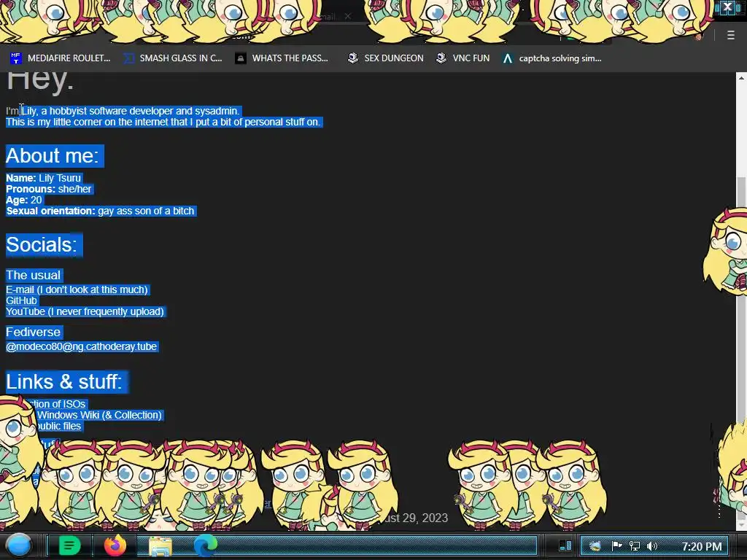The image size is (747, 560).
Task: Click the network tray icon
Action: click(x=635, y=545)
